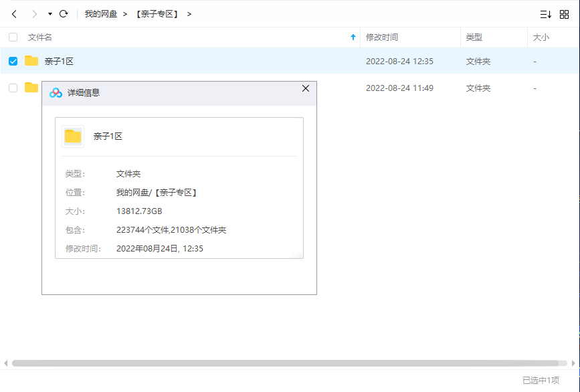Click the blue sort arrow in 文件名 column

coord(353,37)
